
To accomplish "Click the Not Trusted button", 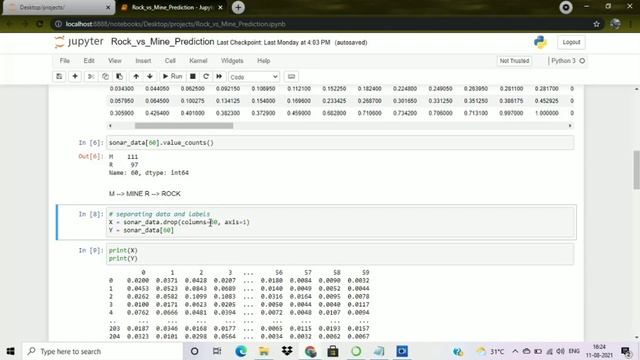I will point(514,61).
